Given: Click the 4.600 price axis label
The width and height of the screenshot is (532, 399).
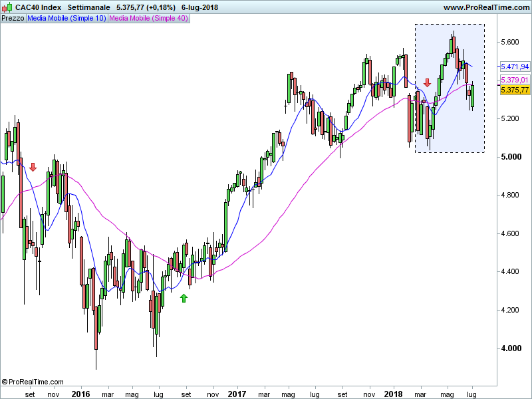Looking at the screenshot, I should [510, 233].
